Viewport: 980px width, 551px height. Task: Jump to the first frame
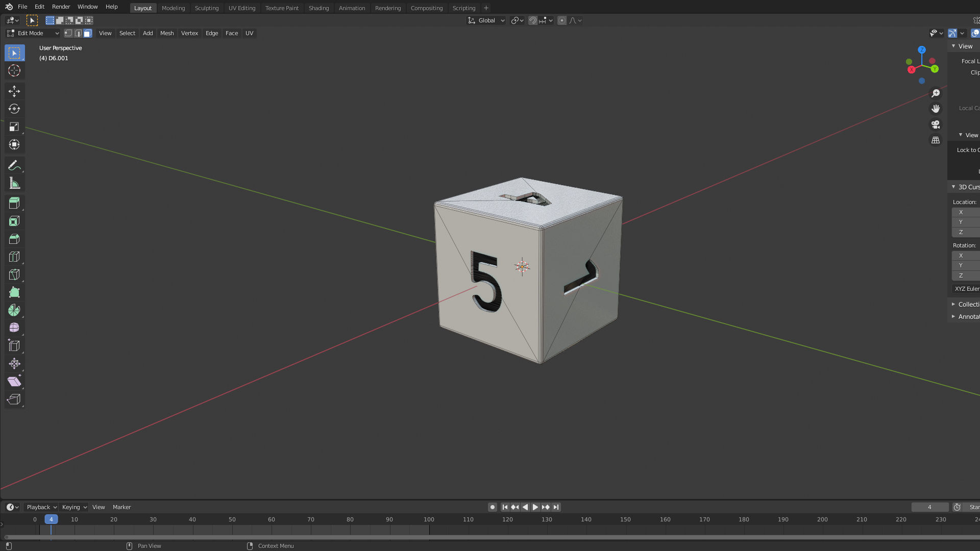pos(505,507)
